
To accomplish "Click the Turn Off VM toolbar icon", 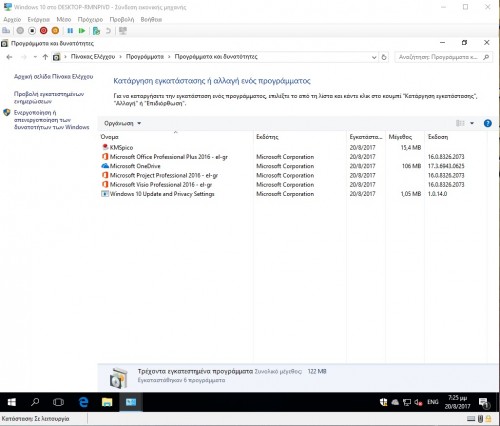I will pos(32,31).
